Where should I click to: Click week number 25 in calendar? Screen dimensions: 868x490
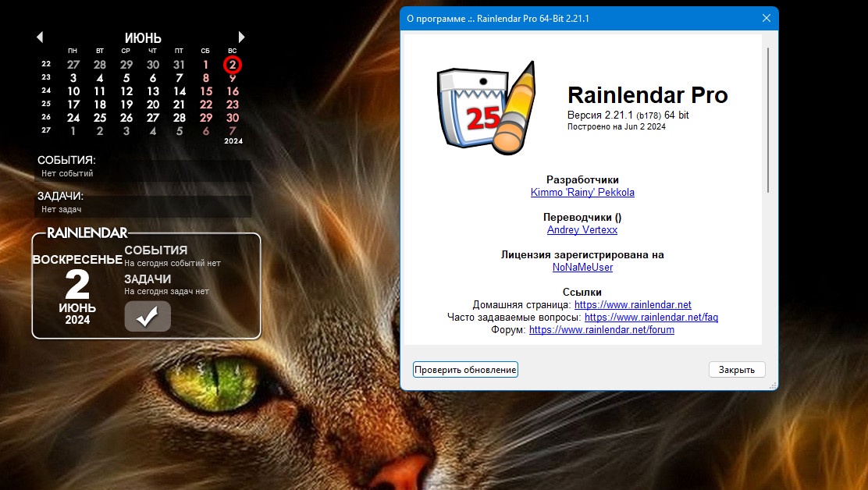pos(46,104)
